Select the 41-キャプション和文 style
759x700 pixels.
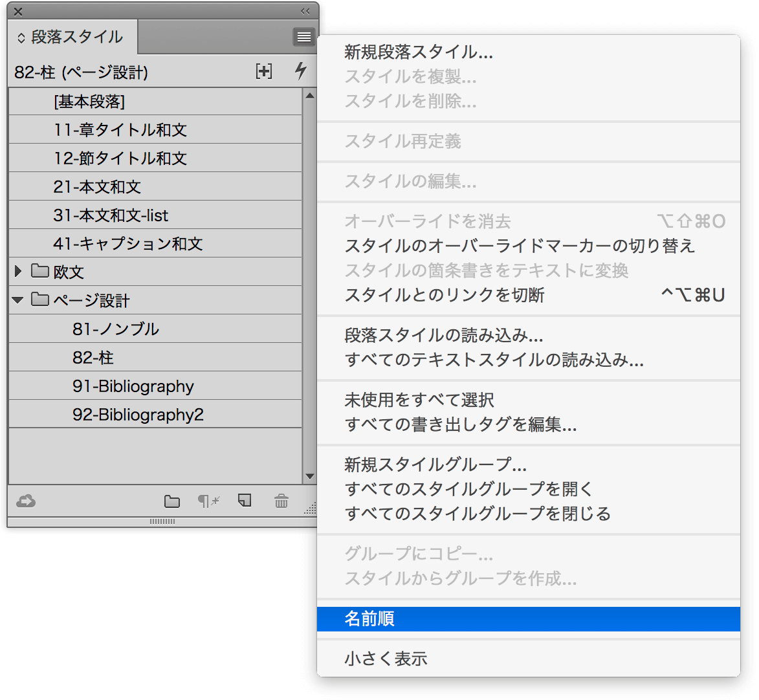pos(155,243)
